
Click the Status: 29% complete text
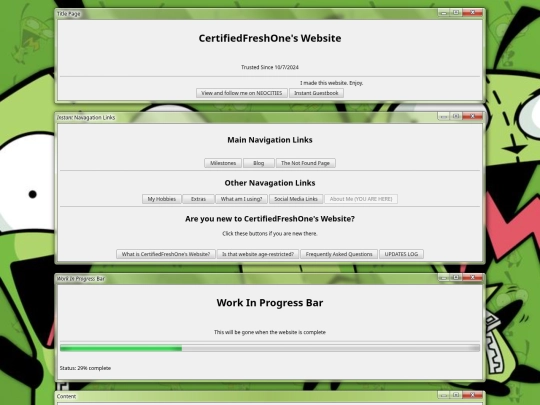tap(85, 368)
